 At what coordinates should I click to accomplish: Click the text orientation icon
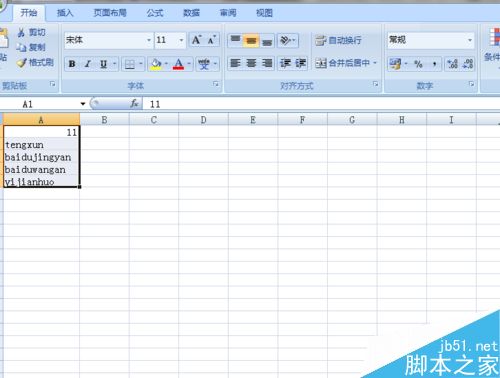tap(285, 40)
